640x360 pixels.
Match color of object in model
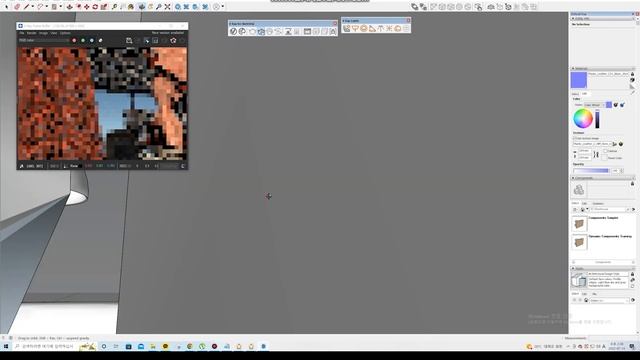tap(616, 105)
